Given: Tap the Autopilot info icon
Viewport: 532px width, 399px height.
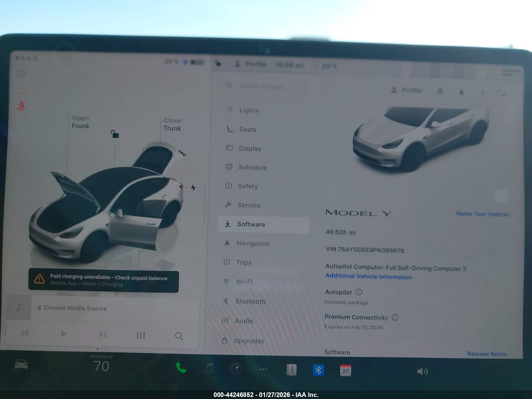Looking at the screenshot, I should pos(359,292).
